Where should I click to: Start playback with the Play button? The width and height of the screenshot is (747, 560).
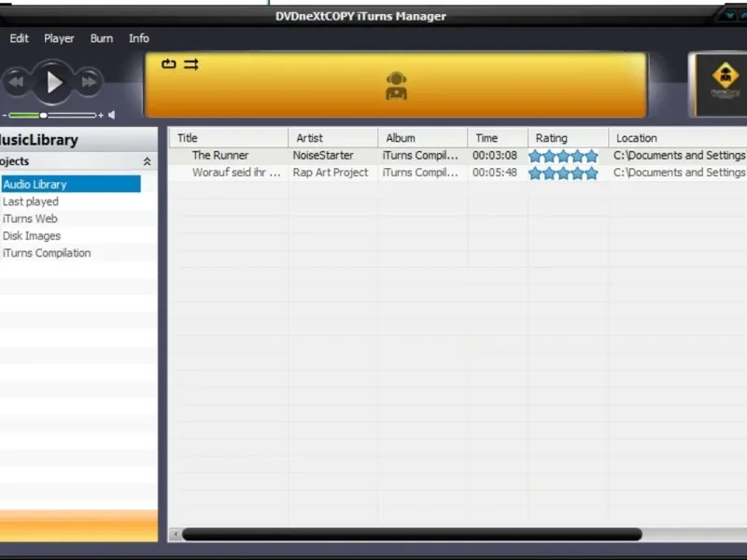53,82
